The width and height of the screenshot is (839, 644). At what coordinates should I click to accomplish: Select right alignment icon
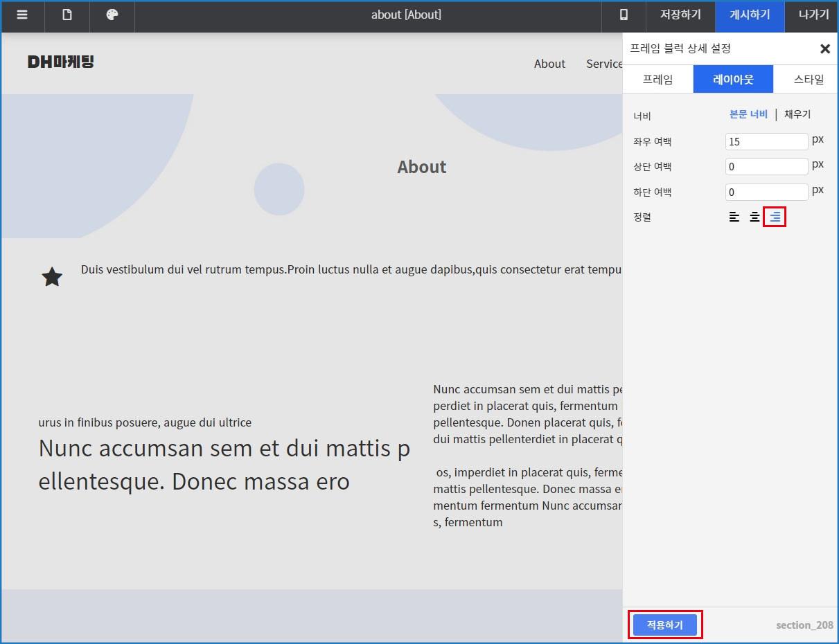pyautogui.click(x=775, y=217)
